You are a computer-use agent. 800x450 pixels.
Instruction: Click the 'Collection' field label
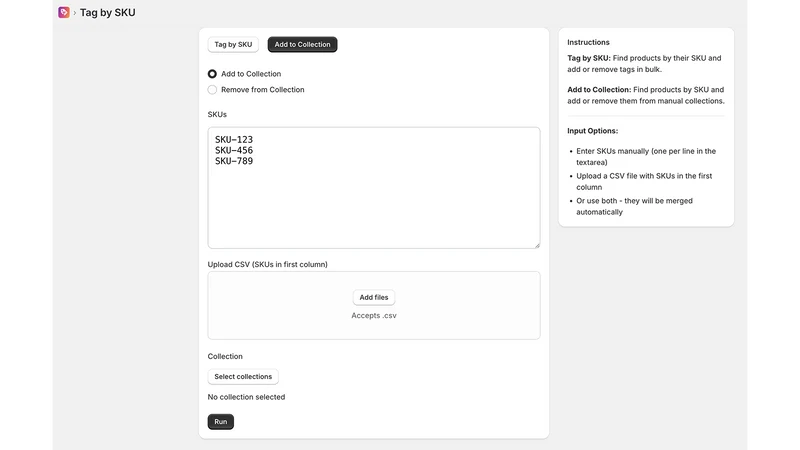(x=225, y=356)
